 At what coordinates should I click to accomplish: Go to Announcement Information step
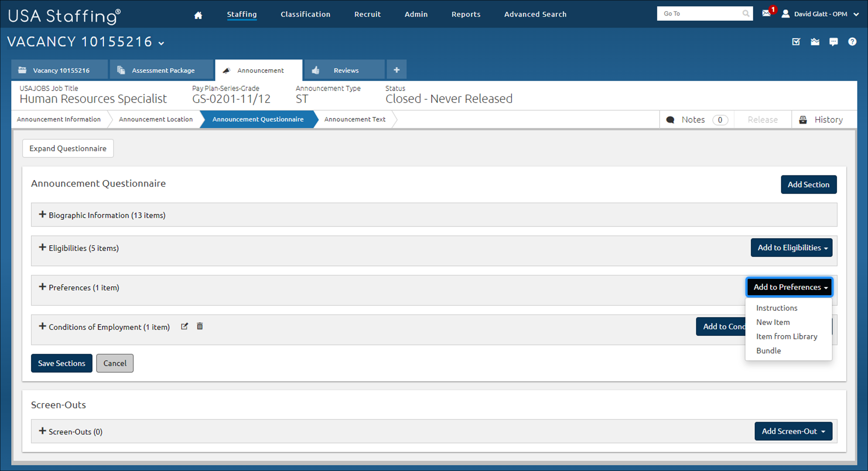59,119
